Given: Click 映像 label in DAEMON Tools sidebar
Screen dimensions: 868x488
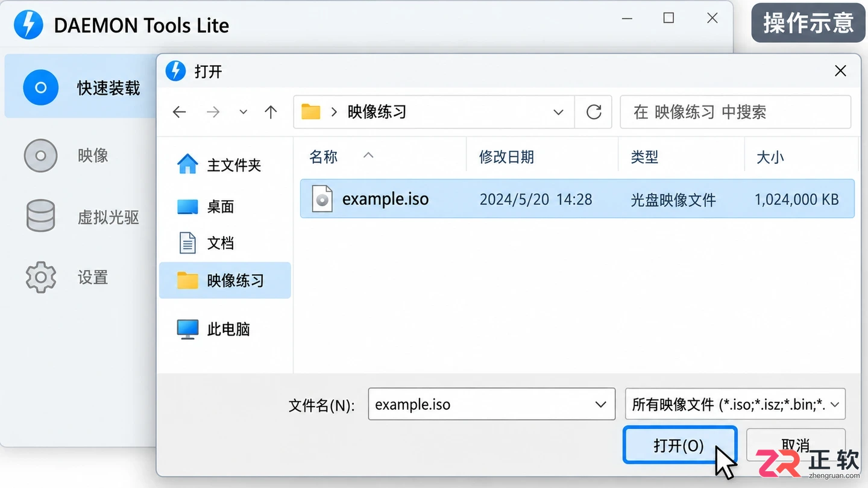Looking at the screenshot, I should pos(93,155).
